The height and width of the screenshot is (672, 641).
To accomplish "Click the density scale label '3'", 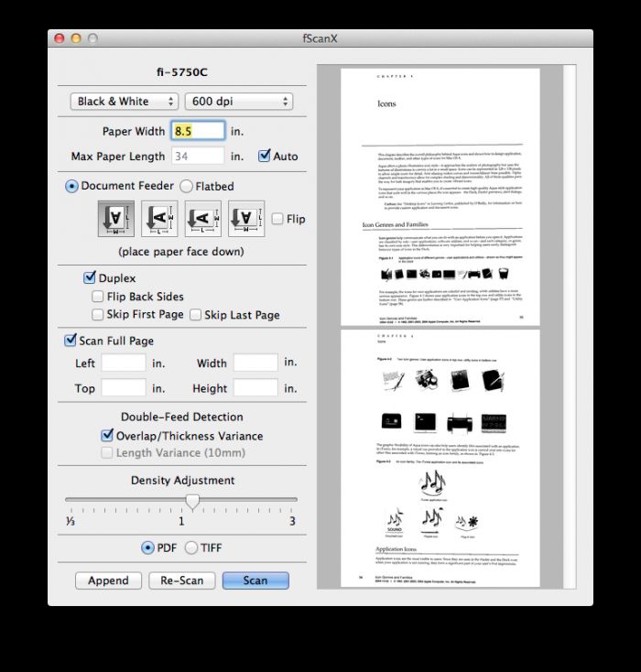I will click(x=292, y=521).
